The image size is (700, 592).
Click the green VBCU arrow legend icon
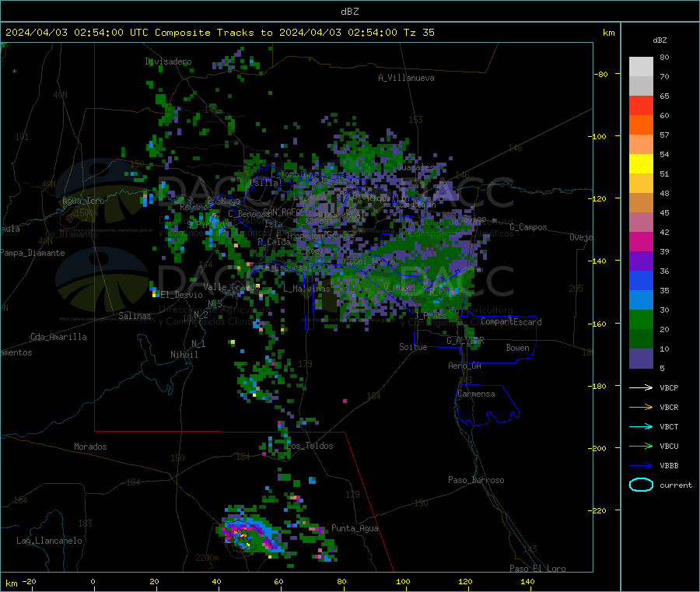tap(641, 446)
